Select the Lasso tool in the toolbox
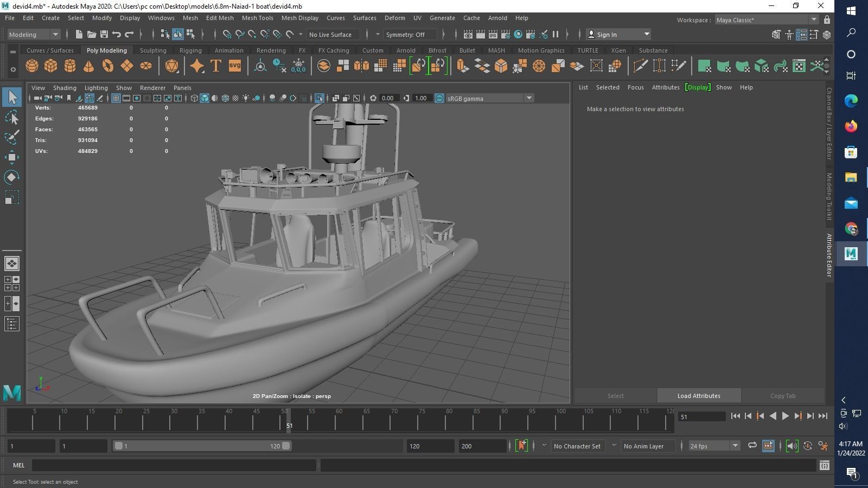Screen dimensions: 868x488 (12, 118)
